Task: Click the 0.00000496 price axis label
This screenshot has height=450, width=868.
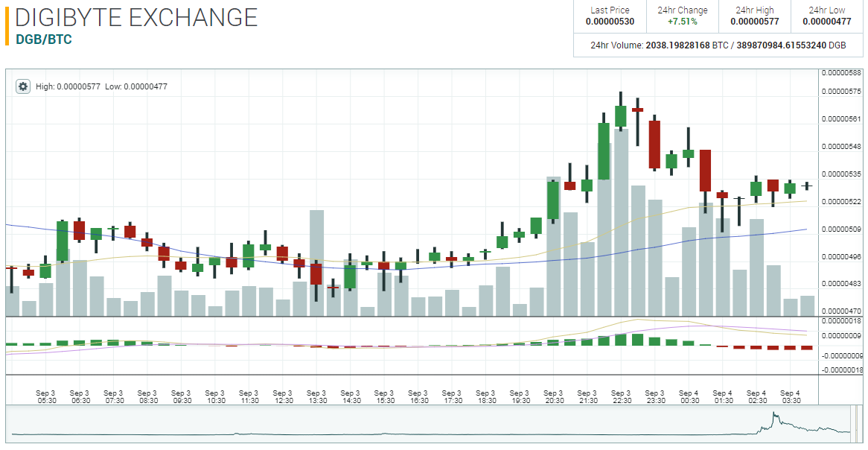Action: (841, 256)
